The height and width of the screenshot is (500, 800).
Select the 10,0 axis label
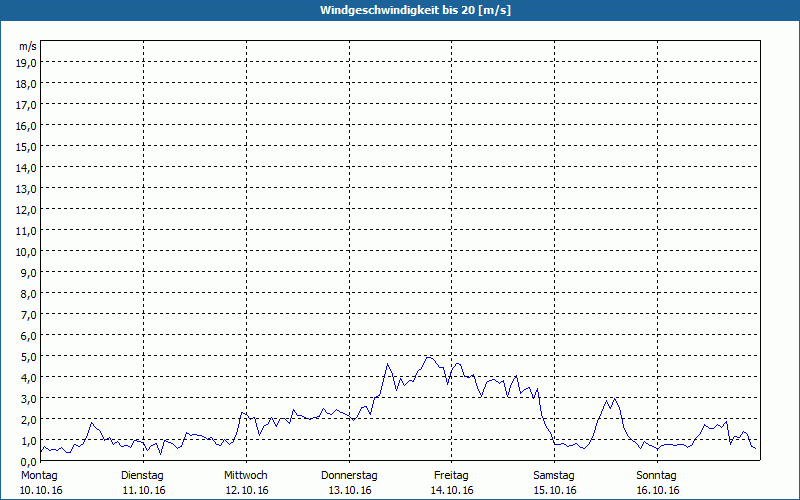click(26, 252)
